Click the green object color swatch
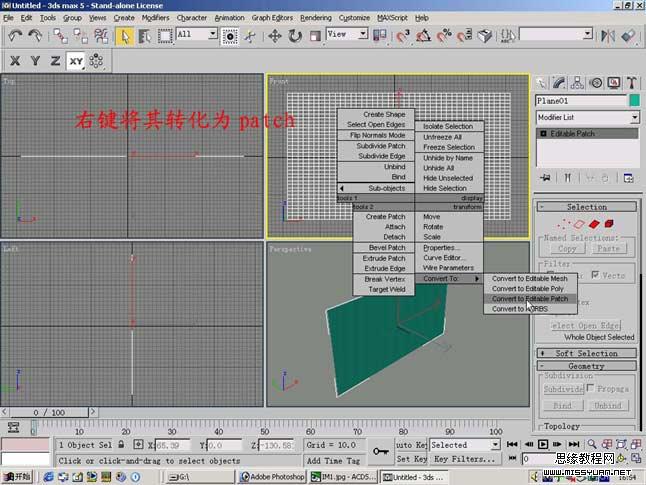Viewport: 646px width, 485px height. 634,101
